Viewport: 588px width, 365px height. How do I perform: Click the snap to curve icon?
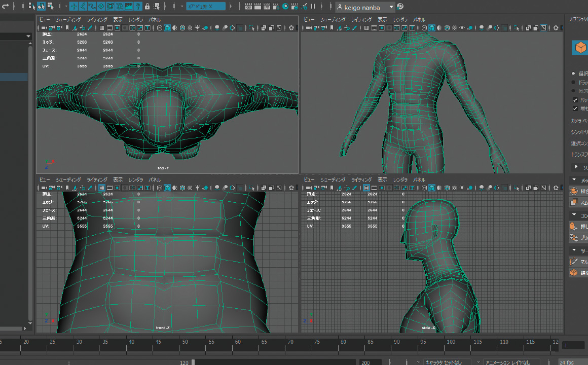coord(83,7)
